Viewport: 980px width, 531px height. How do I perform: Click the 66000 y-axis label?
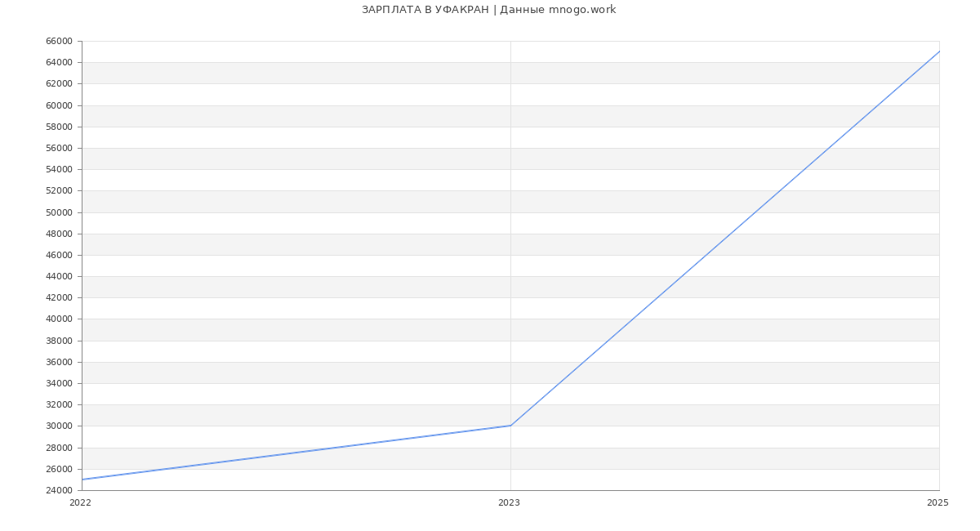point(59,41)
